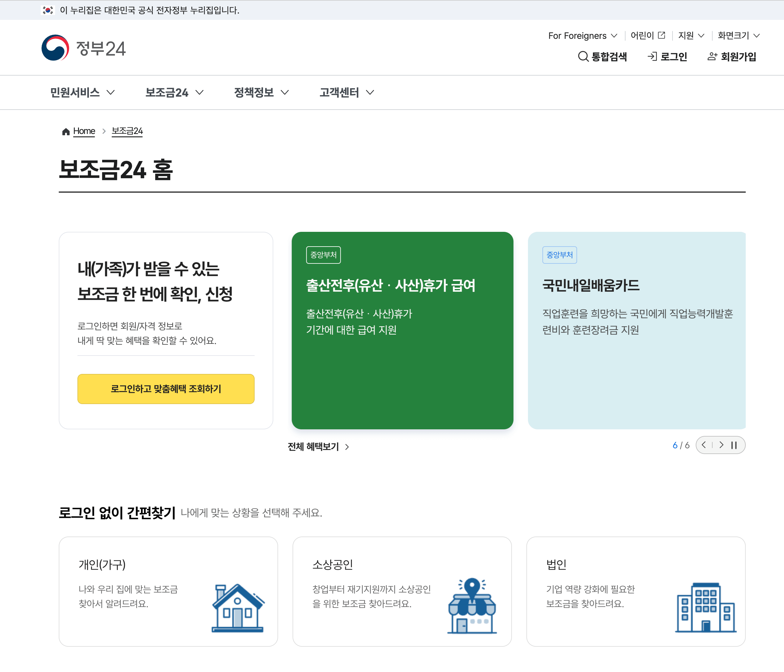Advance to the next carousel slide
Image resolution: width=784 pixels, height=672 pixels.
coord(721,445)
